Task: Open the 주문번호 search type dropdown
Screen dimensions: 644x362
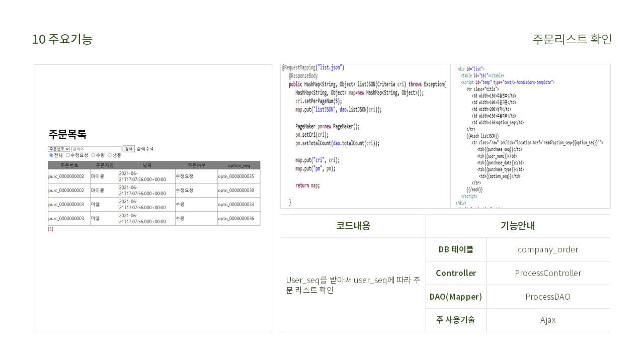Action: tap(59, 149)
